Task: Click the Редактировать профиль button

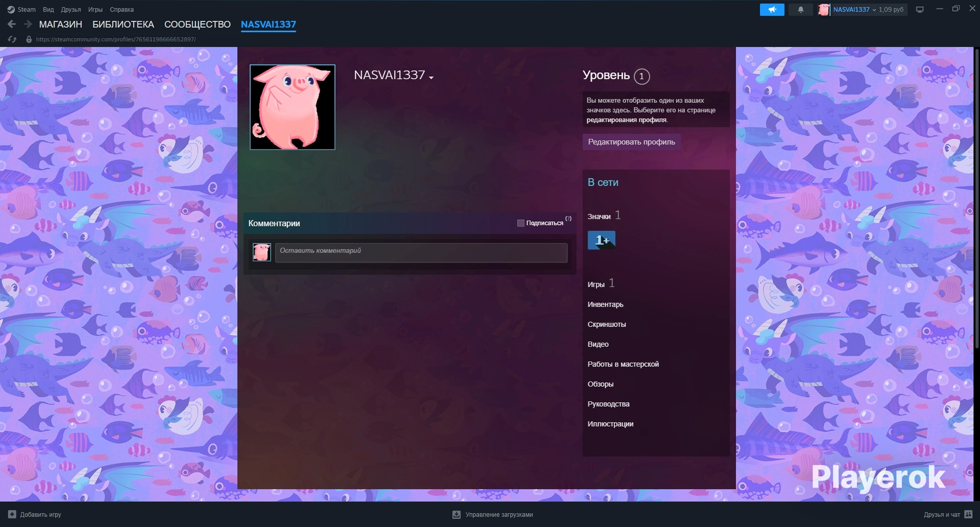Action: click(632, 142)
